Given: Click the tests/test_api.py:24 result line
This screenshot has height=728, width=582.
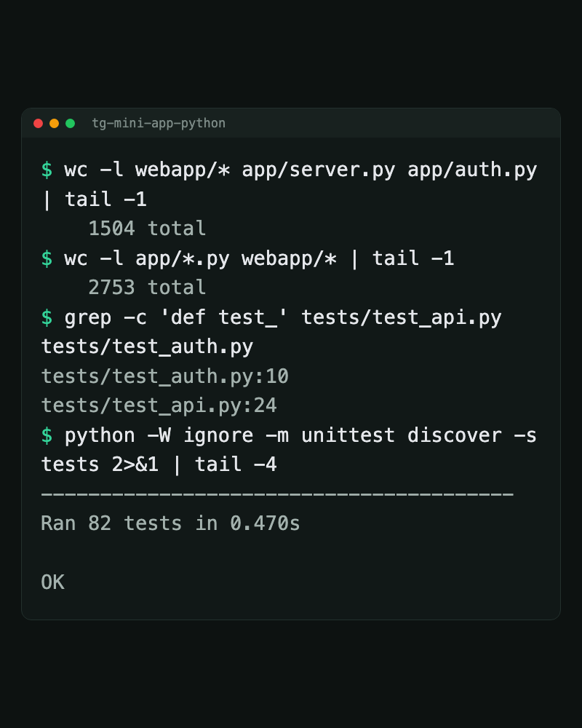Looking at the screenshot, I should click(159, 405).
